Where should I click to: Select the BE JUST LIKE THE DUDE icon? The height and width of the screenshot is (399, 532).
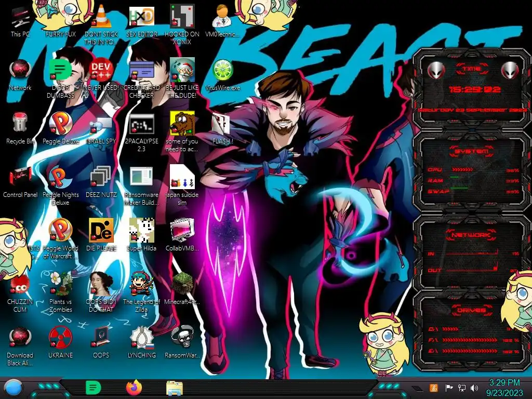pos(182,70)
